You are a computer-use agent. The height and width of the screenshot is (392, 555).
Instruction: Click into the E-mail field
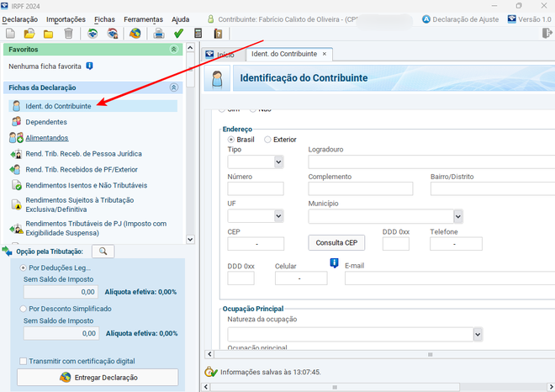tap(450, 278)
